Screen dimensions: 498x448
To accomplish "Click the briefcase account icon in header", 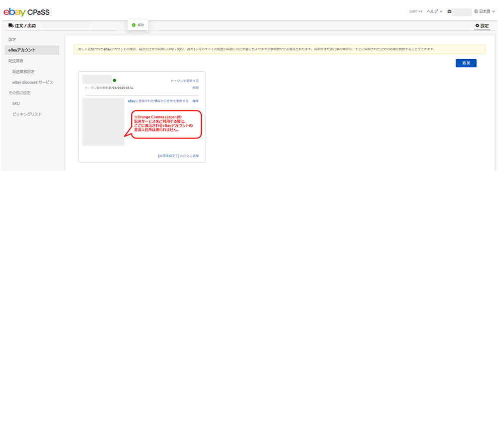I will tap(449, 11).
